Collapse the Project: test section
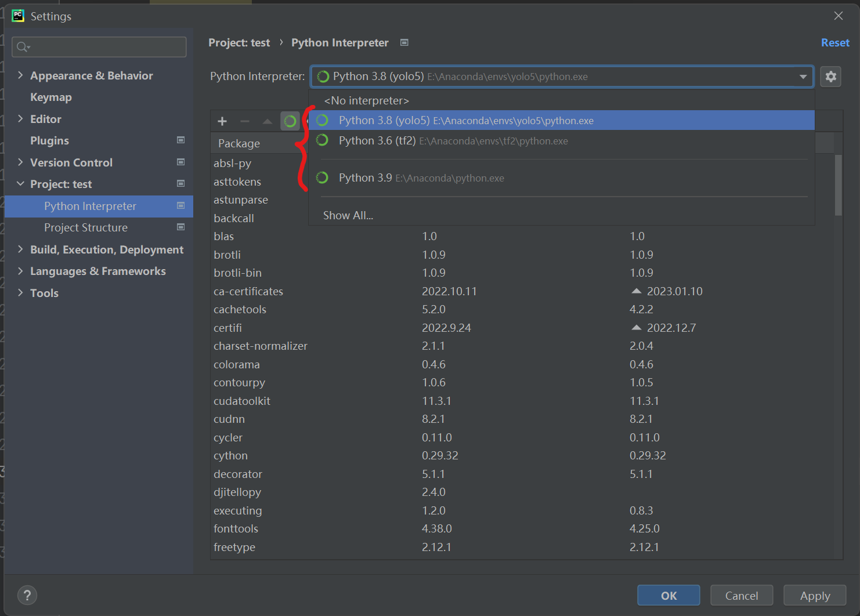This screenshot has width=860, height=616. pyautogui.click(x=20, y=183)
